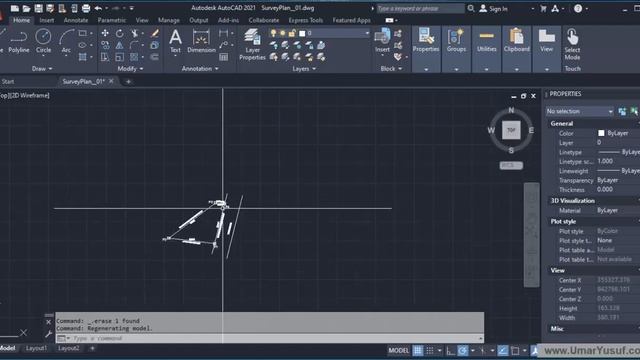
Task: Toggle the drawing grid display in status bar
Action: (x=418, y=350)
